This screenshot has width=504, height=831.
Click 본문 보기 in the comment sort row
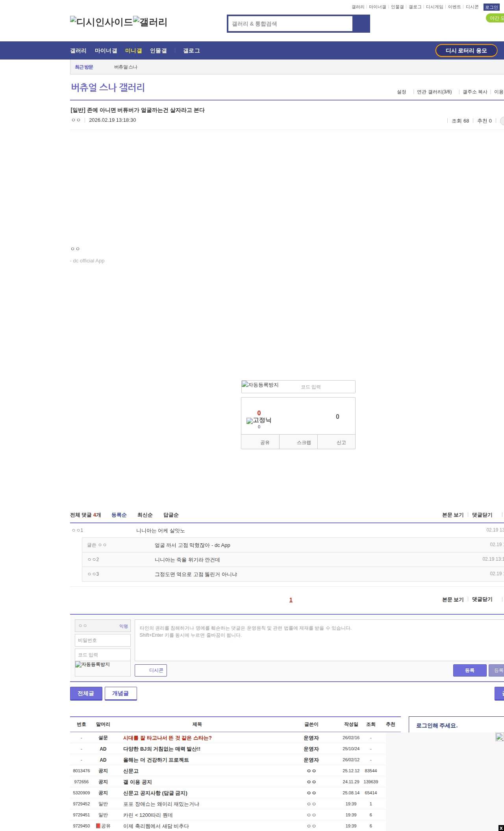(453, 515)
